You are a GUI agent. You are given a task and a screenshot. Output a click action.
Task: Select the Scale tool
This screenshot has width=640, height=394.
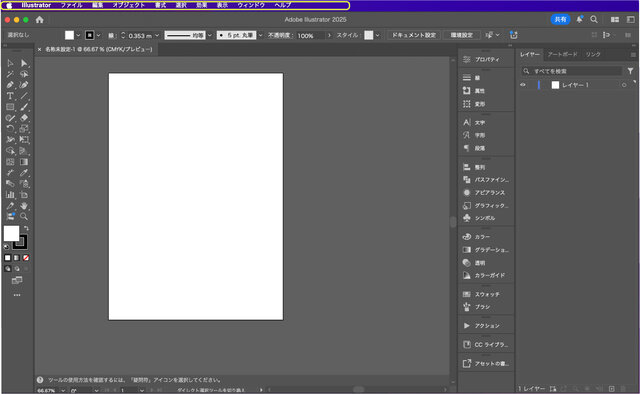(24, 129)
